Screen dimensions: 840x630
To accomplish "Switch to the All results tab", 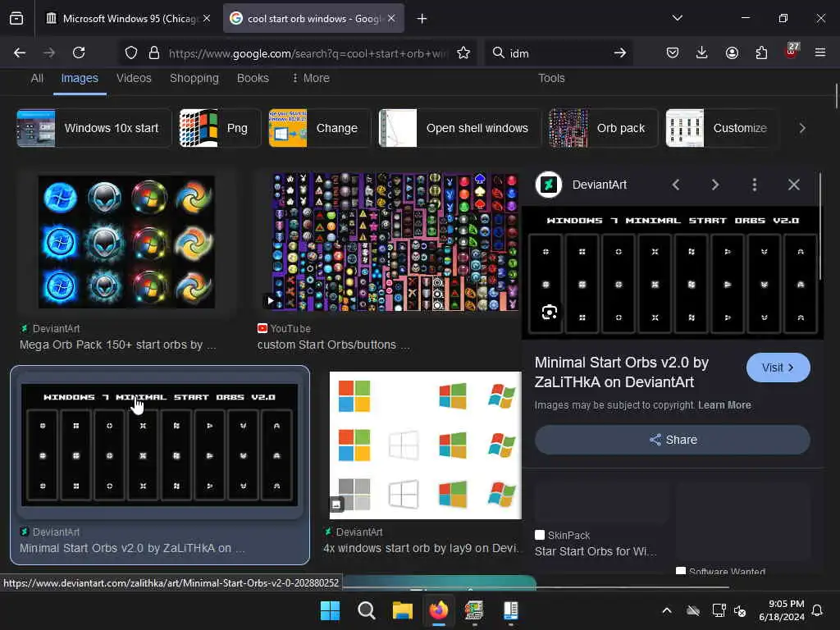I will pos(37,78).
